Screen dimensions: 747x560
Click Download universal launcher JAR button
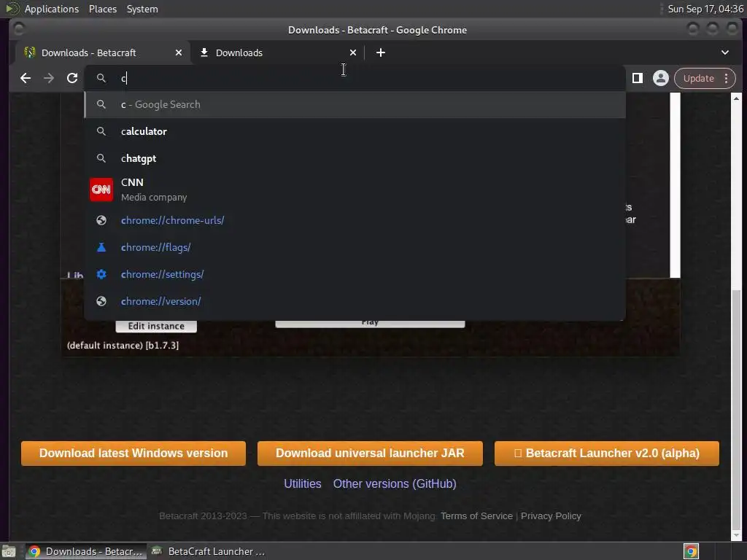[x=370, y=453]
